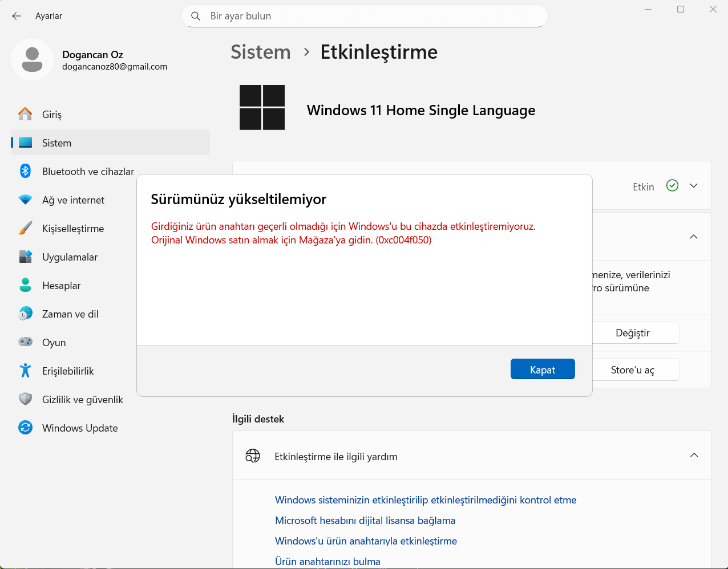Image resolution: width=728 pixels, height=569 pixels.
Task: Click the Windows logo tile
Action: tap(262, 107)
